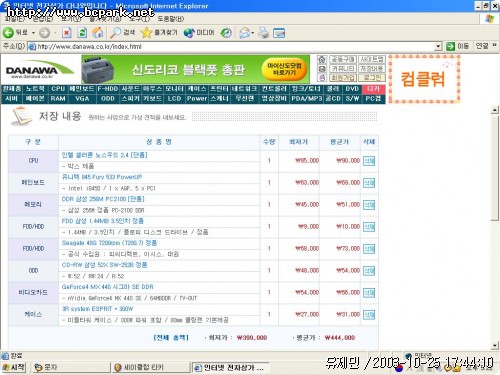Select the PDA/MP3 category tab
This screenshot has height=375, width=500.
tap(306, 99)
